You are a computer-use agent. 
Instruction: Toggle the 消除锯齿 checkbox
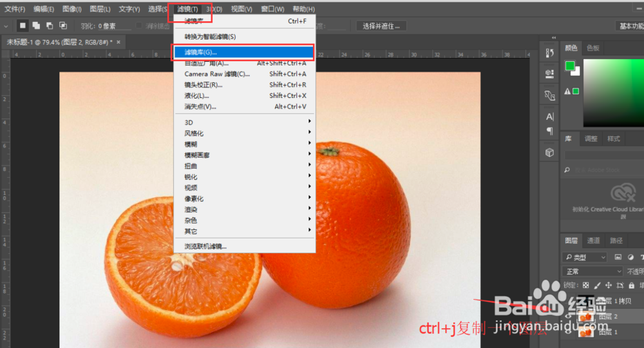coord(139,26)
